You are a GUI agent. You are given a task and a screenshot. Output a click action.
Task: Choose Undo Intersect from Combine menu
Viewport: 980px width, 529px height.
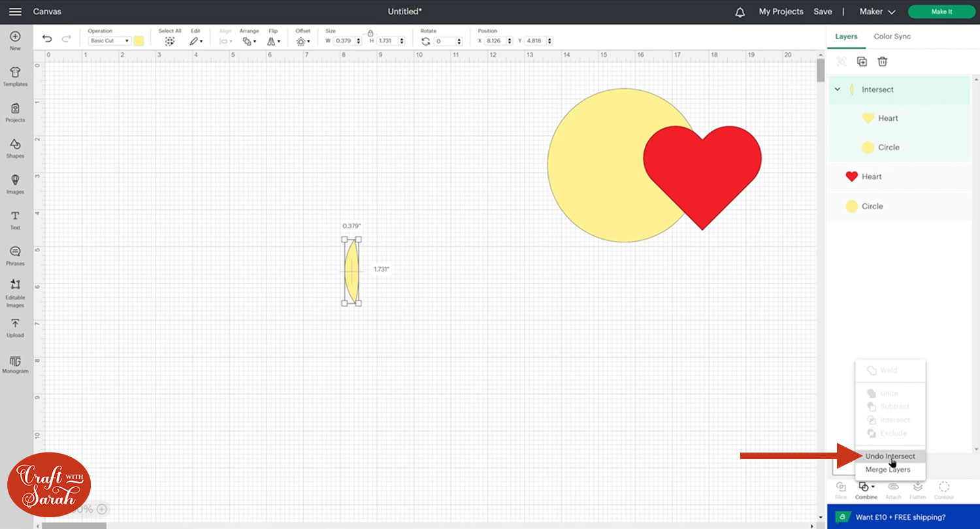pos(890,456)
